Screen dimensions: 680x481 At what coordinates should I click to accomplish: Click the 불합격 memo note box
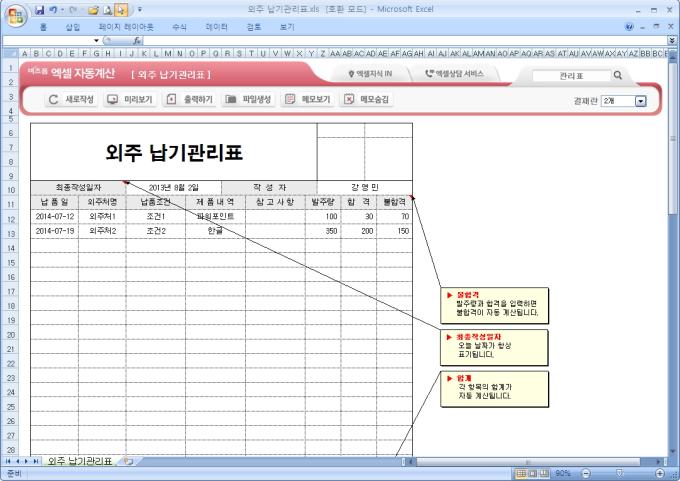494,305
